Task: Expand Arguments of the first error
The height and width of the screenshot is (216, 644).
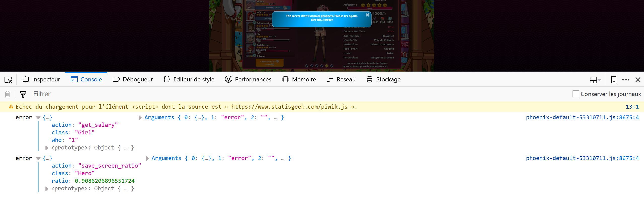Action: point(140,118)
